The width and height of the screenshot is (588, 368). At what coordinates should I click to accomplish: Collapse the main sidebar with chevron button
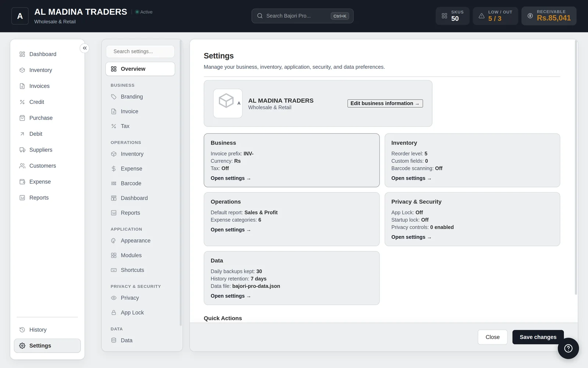click(85, 48)
